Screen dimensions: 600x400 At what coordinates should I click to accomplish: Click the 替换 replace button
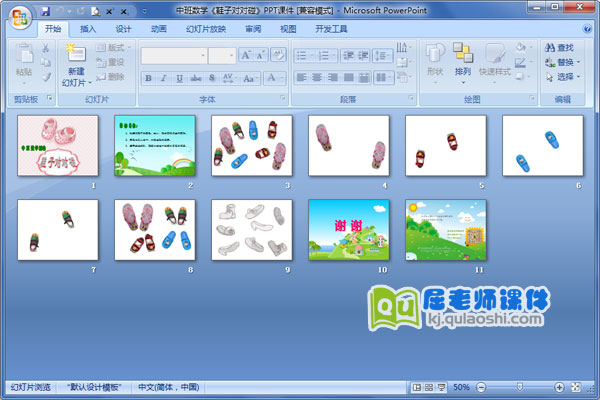click(562, 62)
